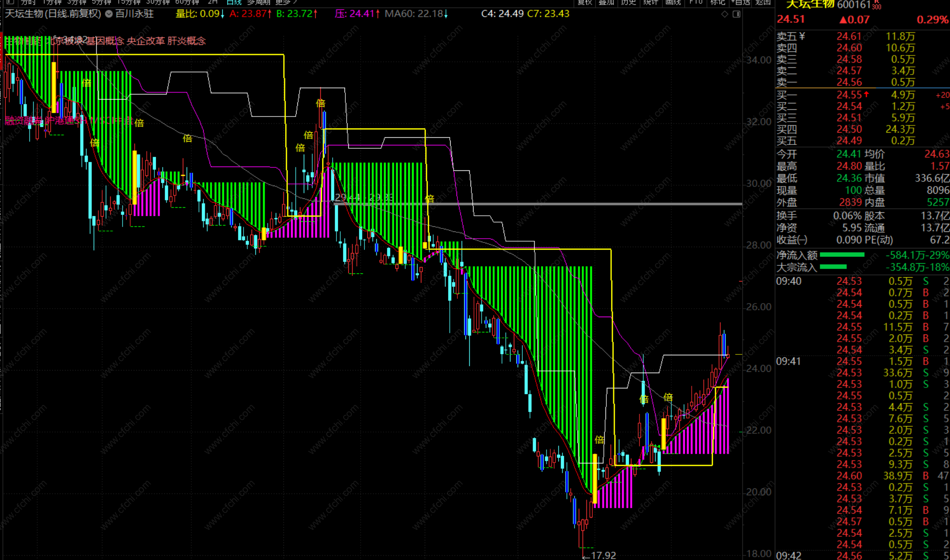This screenshot has height=560, width=950.
Task: Click the ¥ symbol next to 卖五
Action: pyautogui.click(x=802, y=36)
